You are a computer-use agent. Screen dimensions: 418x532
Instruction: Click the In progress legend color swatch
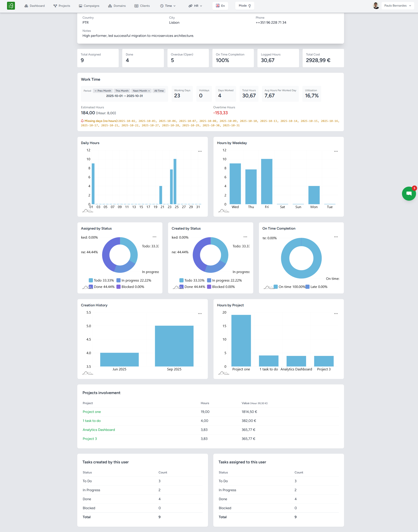(x=118, y=280)
